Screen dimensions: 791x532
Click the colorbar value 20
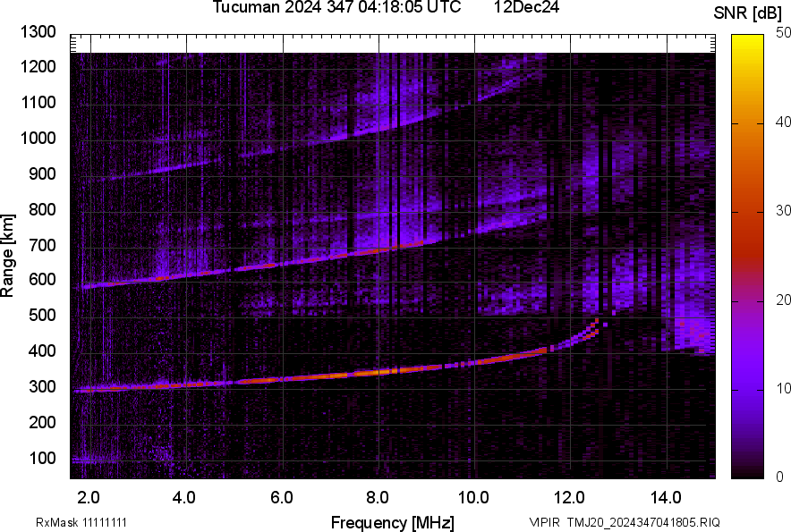coord(783,300)
